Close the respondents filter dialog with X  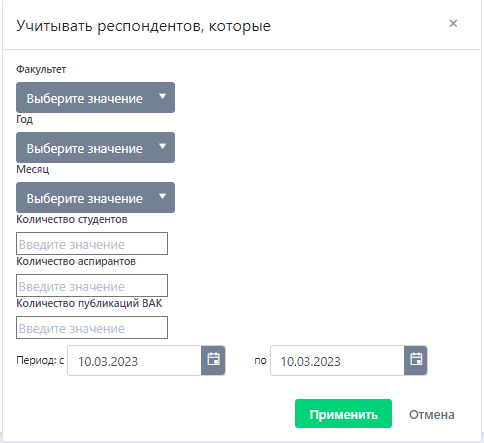pos(453,23)
